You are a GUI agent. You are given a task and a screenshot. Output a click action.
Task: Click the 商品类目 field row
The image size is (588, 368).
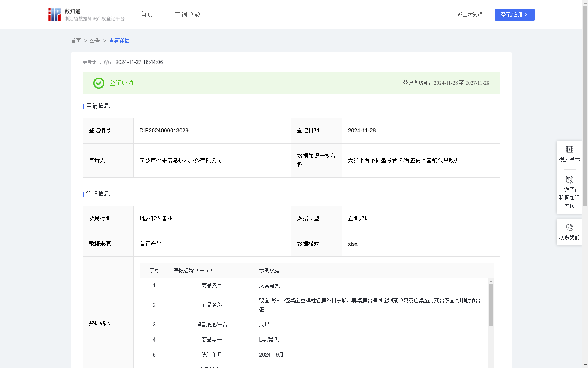coord(314,286)
